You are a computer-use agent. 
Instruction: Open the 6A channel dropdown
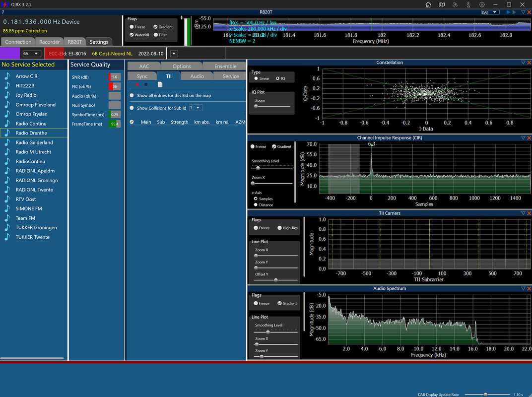point(32,54)
